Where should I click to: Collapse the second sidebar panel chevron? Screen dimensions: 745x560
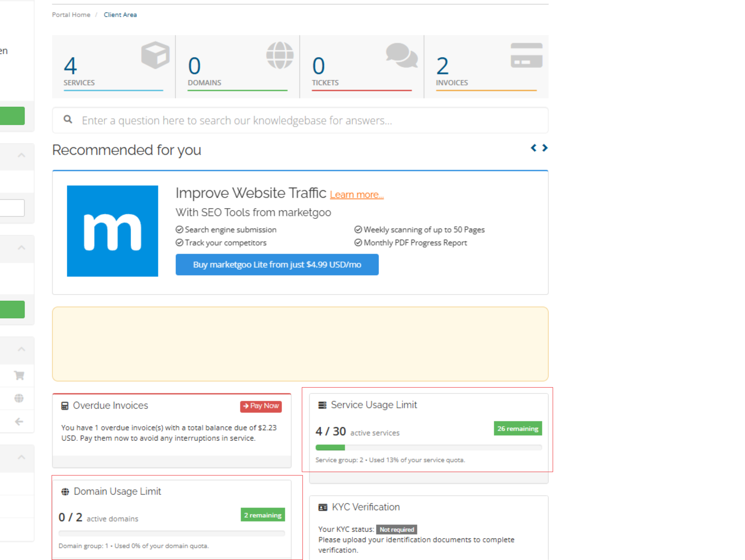coord(22,248)
